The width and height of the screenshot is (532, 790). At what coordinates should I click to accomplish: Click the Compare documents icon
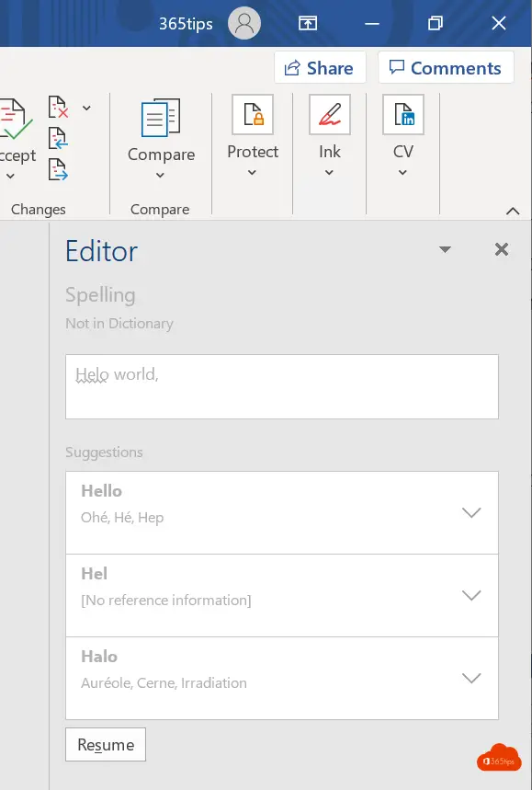click(161, 118)
